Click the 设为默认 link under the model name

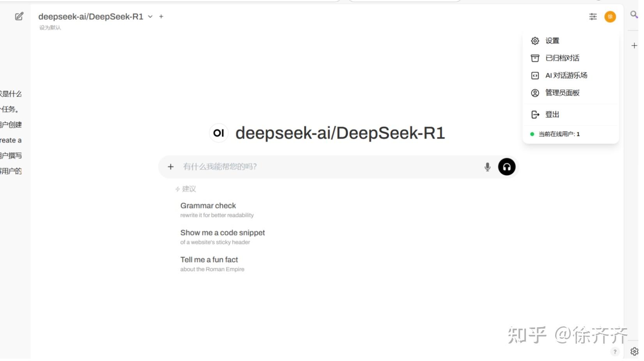[49, 28]
